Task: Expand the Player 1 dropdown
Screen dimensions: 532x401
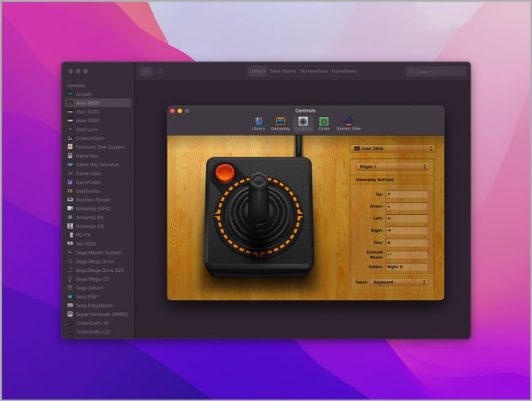Action: pyautogui.click(x=393, y=166)
